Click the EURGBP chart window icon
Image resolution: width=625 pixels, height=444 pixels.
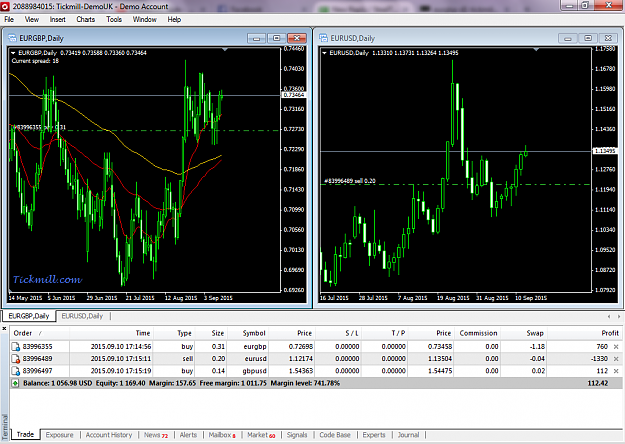click(x=12, y=38)
